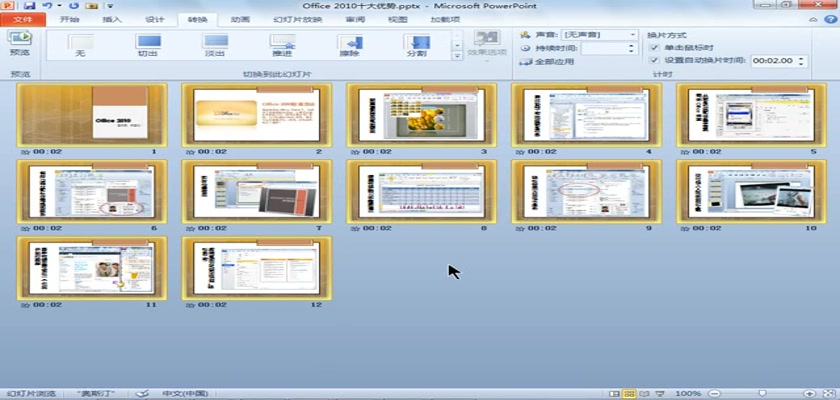This screenshot has width=840, height=400.
Task: Open the Undo history dropdown arrow
Action: 59,6
